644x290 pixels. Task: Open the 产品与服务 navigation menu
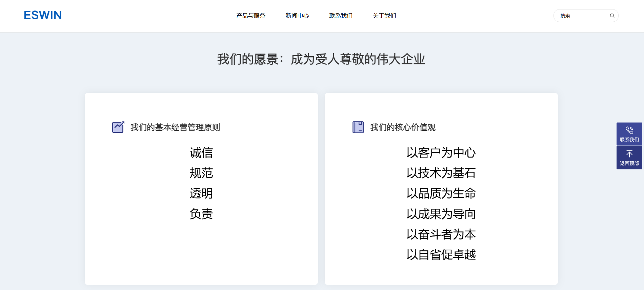[250, 16]
